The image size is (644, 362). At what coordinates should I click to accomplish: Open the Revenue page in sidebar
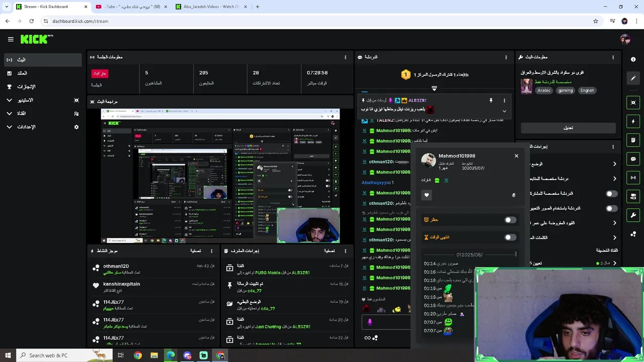point(42,73)
